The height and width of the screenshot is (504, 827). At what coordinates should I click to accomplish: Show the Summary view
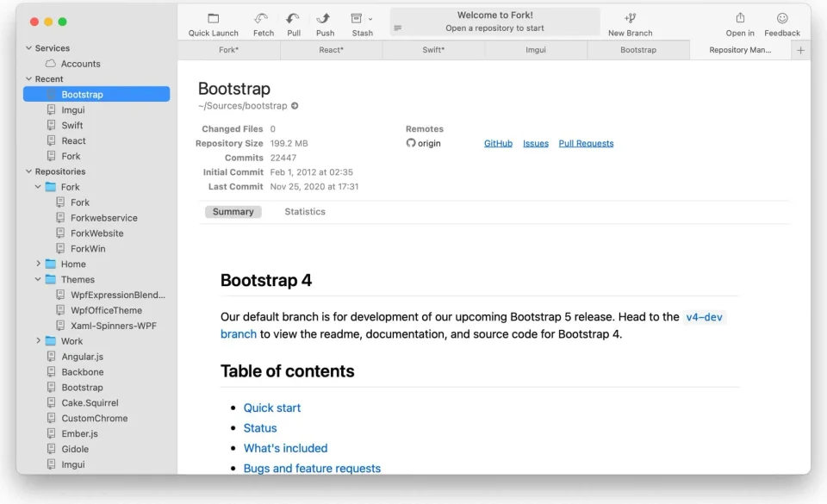233,212
